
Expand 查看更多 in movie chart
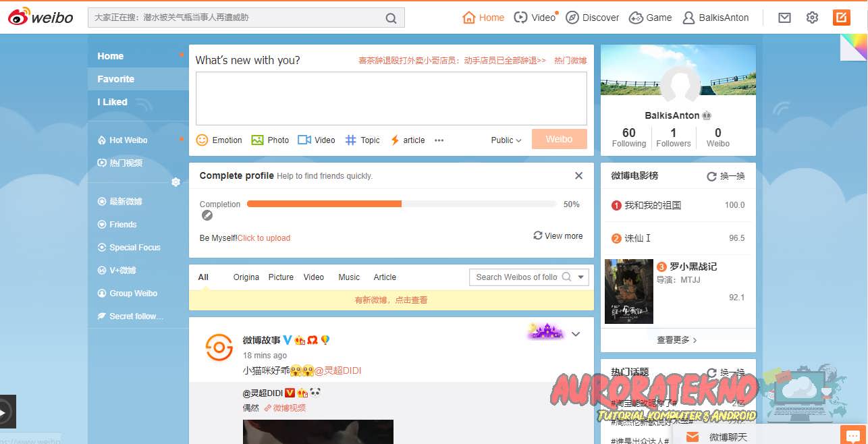pyautogui.click(x=678, y=340)
